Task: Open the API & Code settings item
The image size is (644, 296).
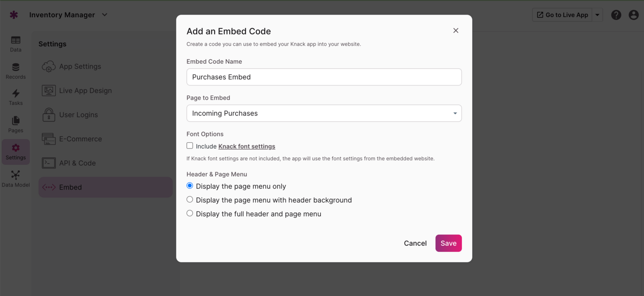Action: (77, 163)
